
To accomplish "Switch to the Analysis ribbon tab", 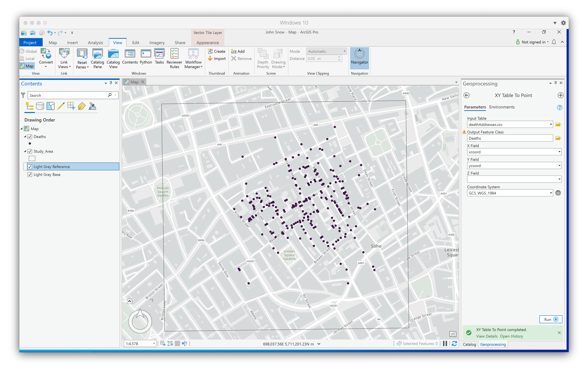I will pyautogui.click(x=95, y=42).
